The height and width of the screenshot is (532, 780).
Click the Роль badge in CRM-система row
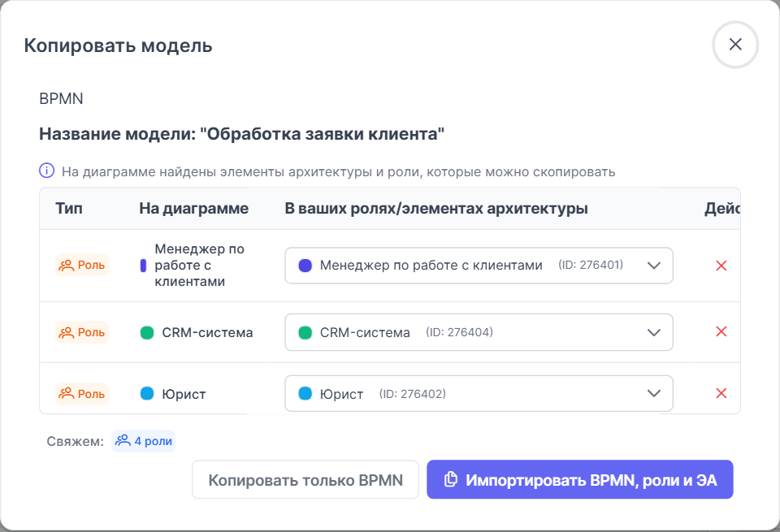pos(82,332)
